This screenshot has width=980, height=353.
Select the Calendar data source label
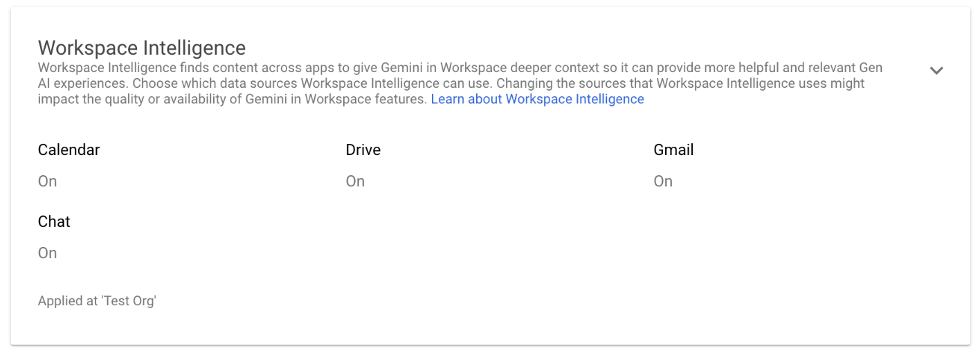pos(69,150)
